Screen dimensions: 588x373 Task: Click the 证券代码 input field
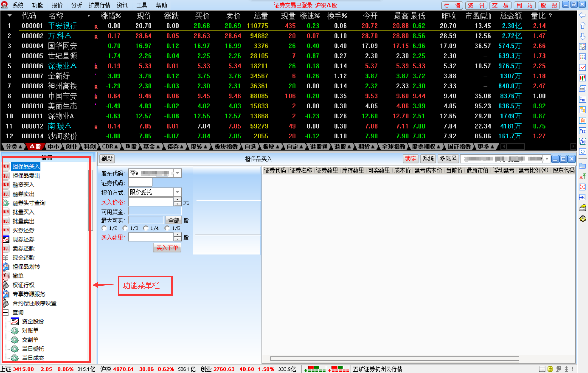pyautogui.click(x=140, y=183)
